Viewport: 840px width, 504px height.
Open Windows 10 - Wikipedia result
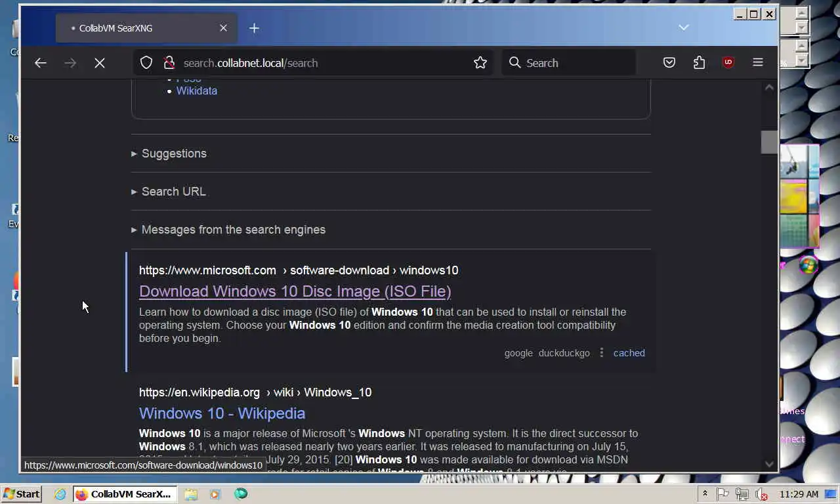click(x=222, y=413)
